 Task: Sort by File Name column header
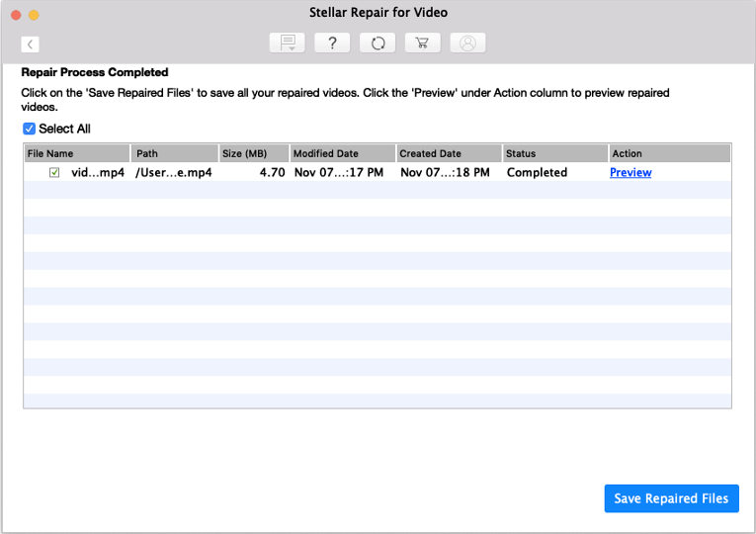coord(77,153)
